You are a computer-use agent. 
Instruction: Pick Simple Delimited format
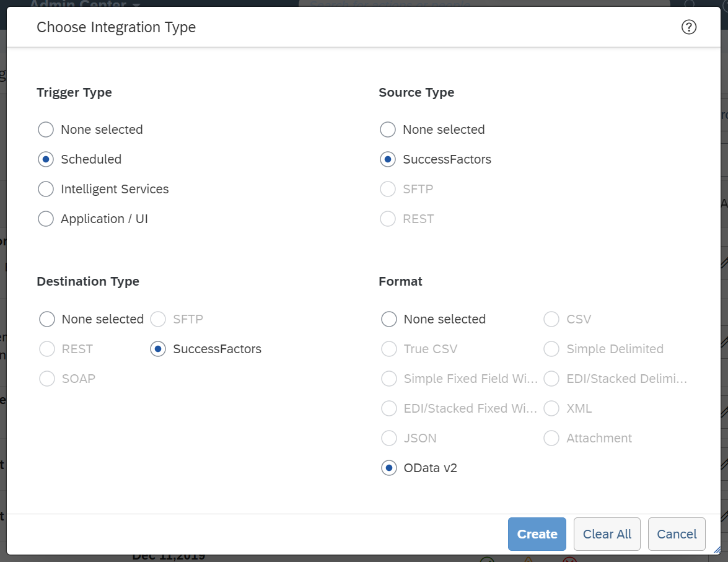(551, 349)
